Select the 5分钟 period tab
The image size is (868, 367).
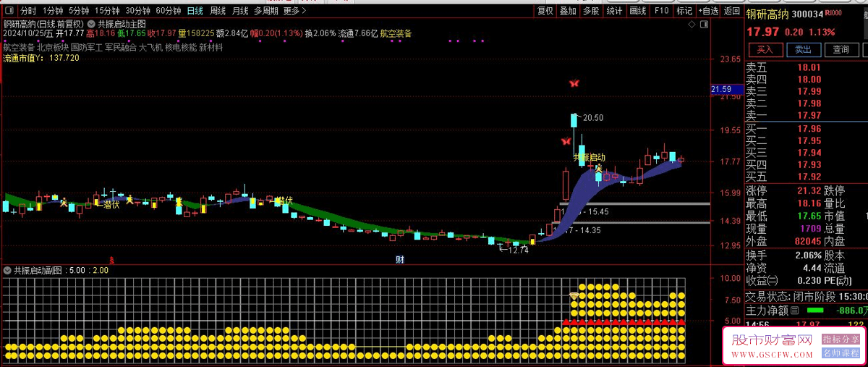[79, 11]
